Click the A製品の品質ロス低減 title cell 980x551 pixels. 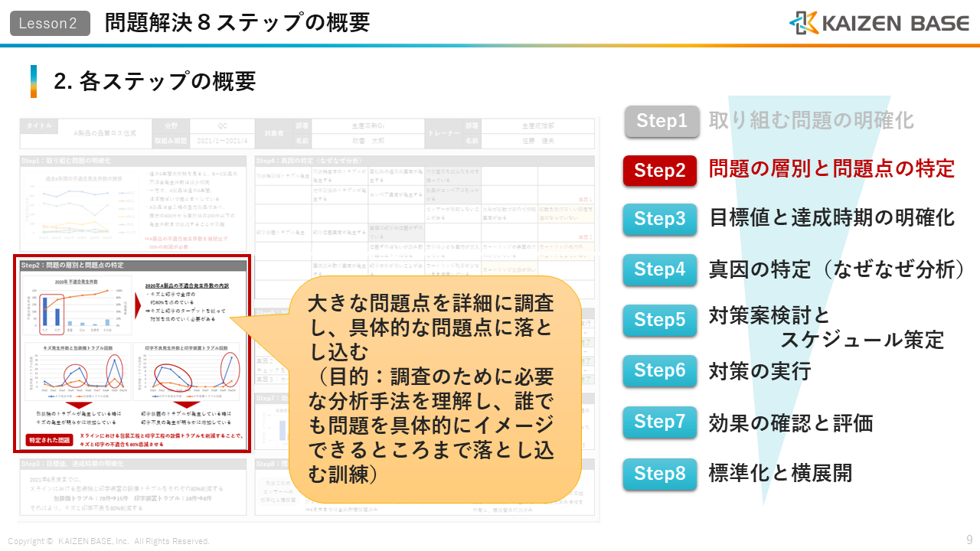[x=106, y=133]
